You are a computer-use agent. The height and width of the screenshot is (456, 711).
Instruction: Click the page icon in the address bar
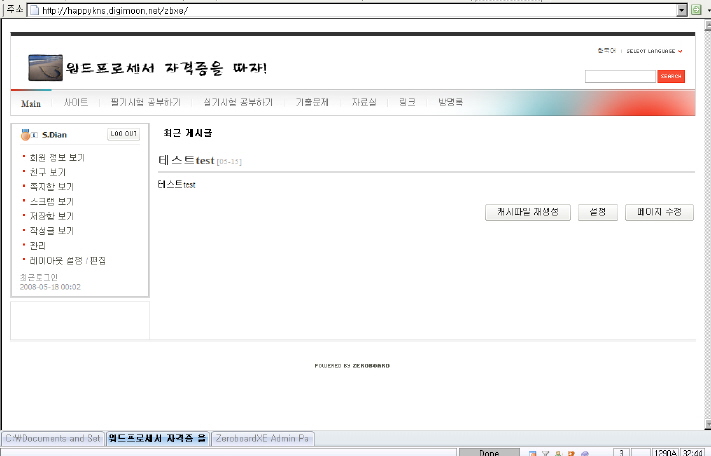tap(34, 9)
